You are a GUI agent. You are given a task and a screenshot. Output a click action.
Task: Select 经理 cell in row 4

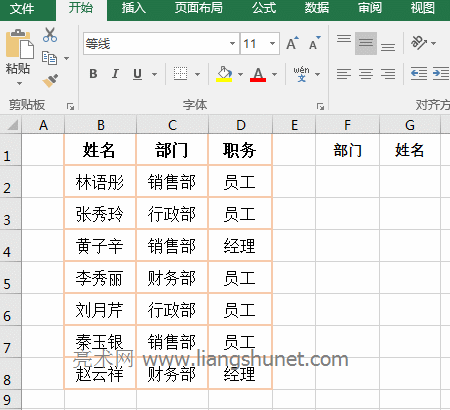(240, 246)
